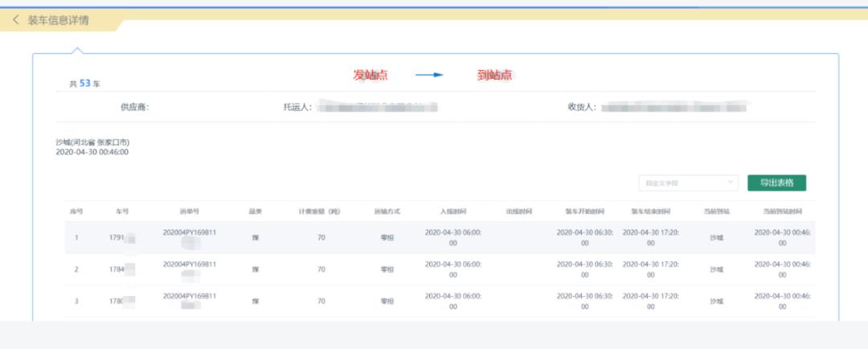Click the 入线时间 column header
The width and height of the screenshot is (868, 349).
point(452,211)
